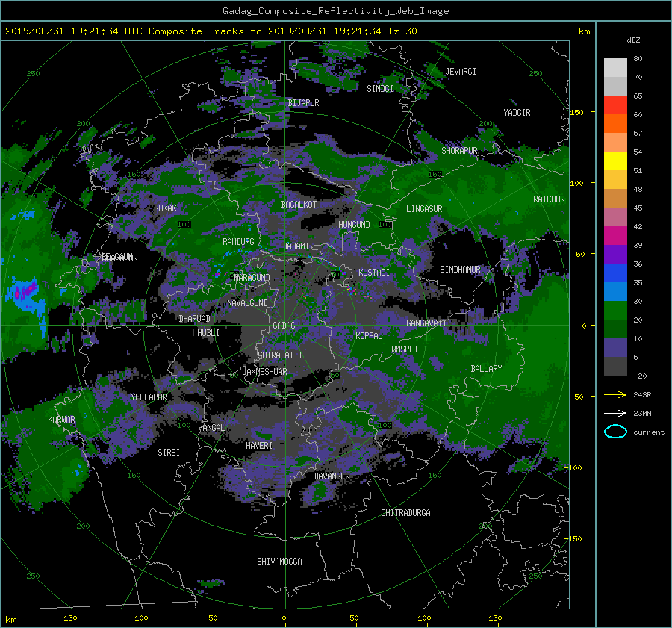Click the km unit label at top right

coord(584,31)
